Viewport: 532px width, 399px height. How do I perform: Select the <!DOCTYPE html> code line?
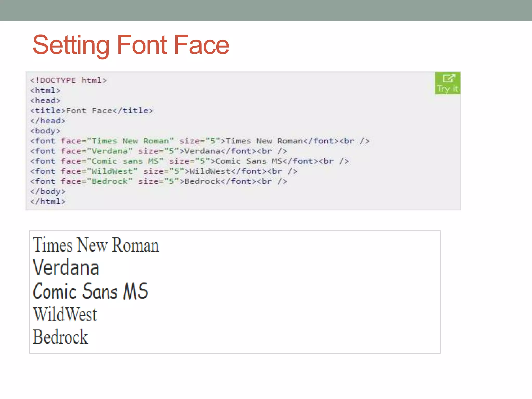point(68,80)
